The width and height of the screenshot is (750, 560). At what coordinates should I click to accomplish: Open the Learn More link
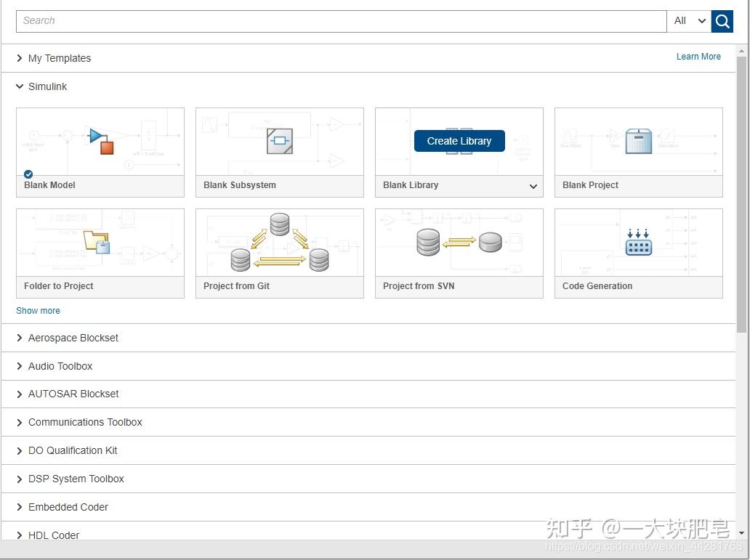pyautogui.click(x=698, y=57)
